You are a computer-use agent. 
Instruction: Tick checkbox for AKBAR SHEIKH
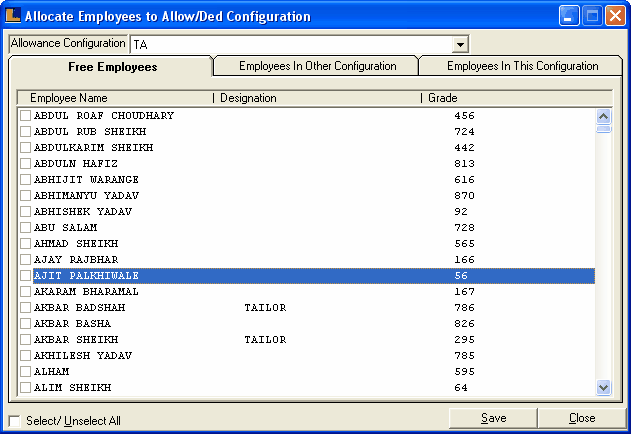pos(25,339)
